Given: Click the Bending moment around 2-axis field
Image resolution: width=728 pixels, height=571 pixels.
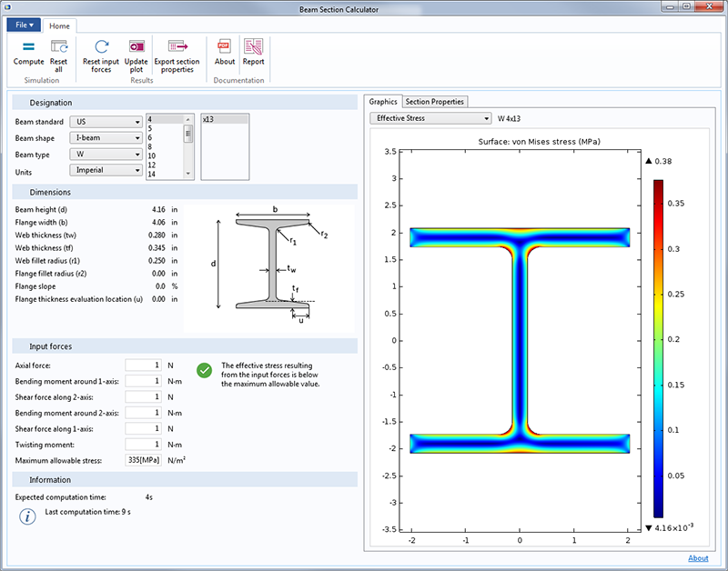Looking at the screenshot, I should point(143,413).
